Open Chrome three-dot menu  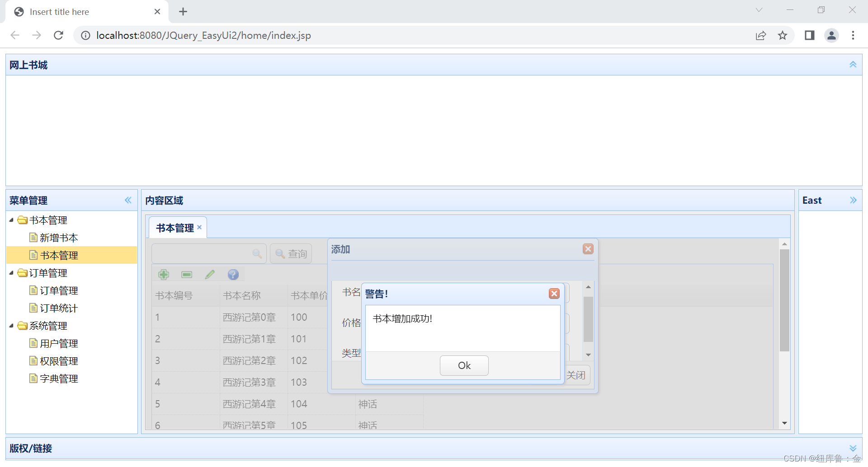(x=853, y=35)
